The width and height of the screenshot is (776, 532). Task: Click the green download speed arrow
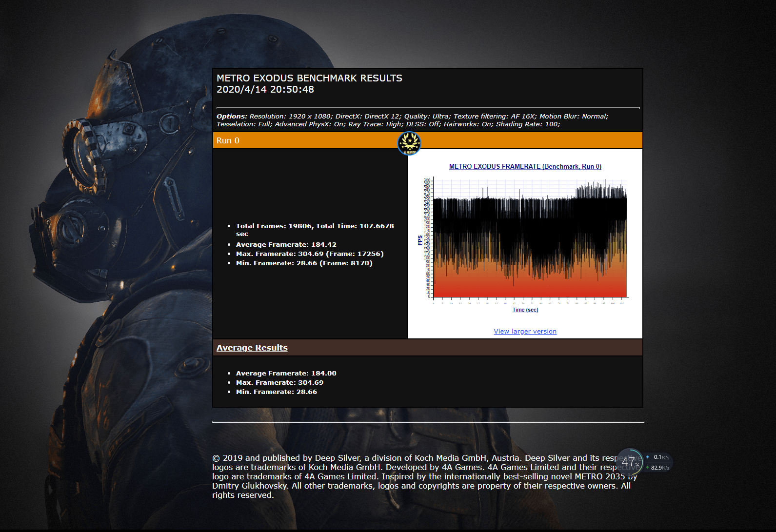[647, 467]
